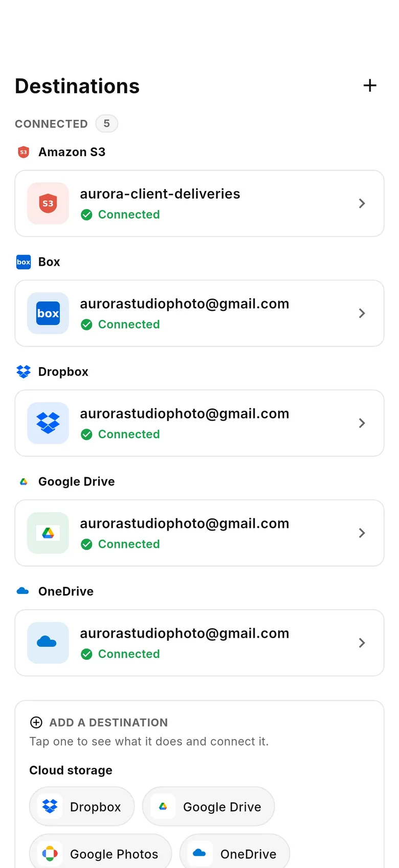This screenshot has width=399, height=868.
Task: Click the green check icon in the OneDrive card
Action: click(87, 654)
